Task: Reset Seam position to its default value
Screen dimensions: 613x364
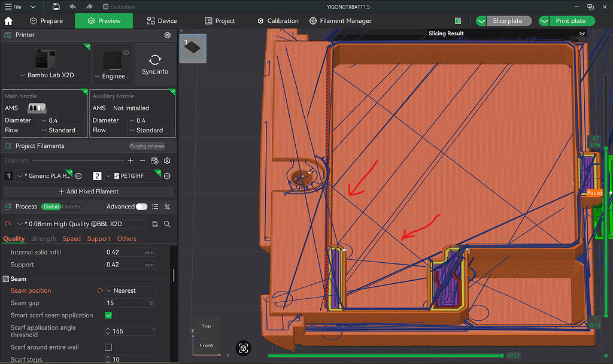Action: coord(100,290)
